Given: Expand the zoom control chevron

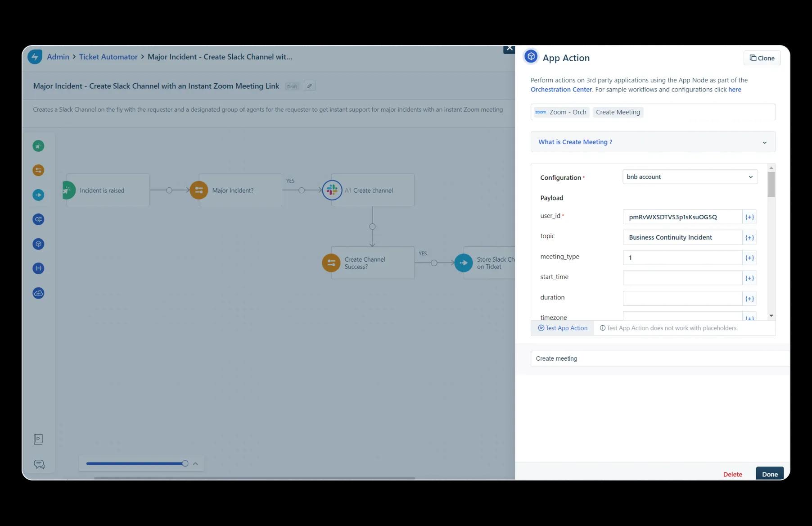Looking at the screenshot, I should [195, 463].
